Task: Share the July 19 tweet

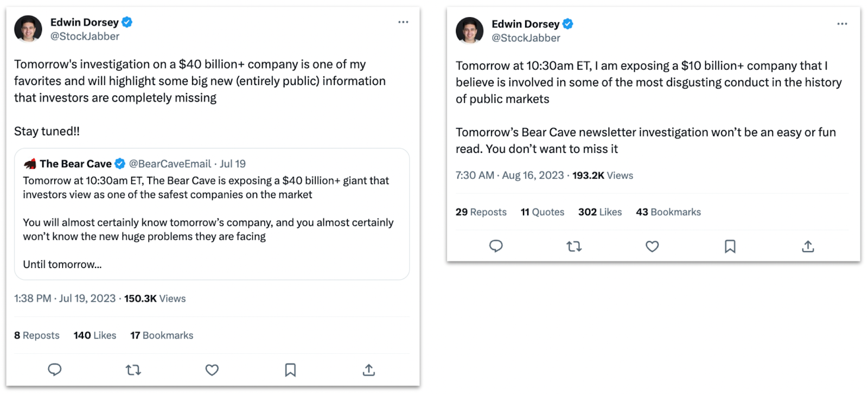Action: tap(369, 370)
